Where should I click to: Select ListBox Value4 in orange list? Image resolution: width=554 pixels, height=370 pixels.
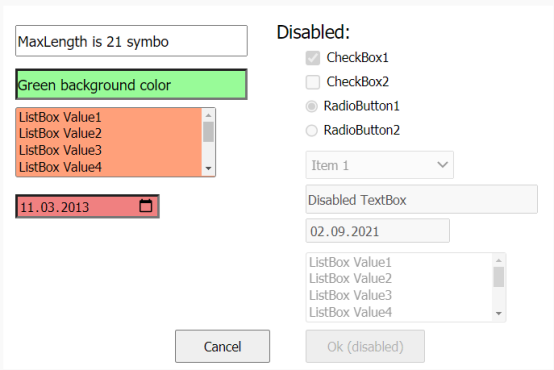pyautogui.click(x=60, y=167)
